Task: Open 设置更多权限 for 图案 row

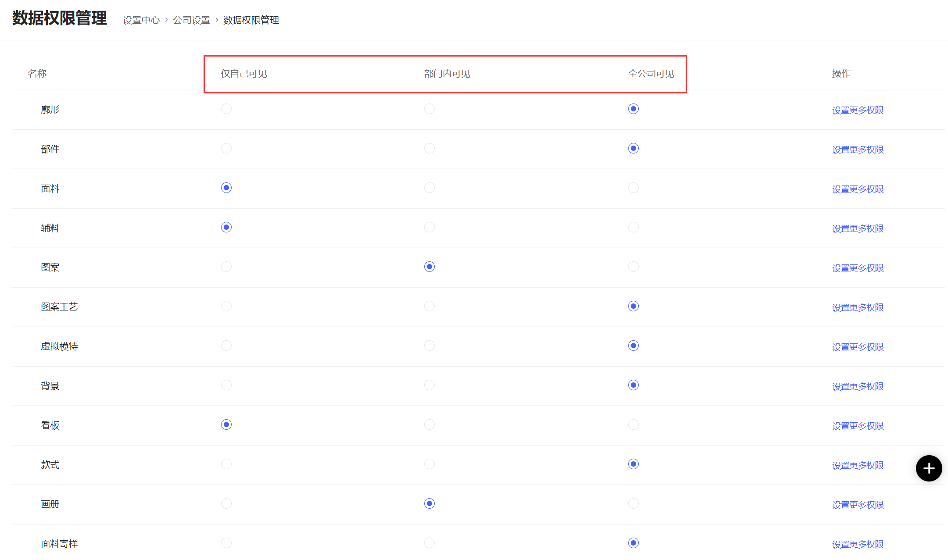Action: tap(858, 268)
